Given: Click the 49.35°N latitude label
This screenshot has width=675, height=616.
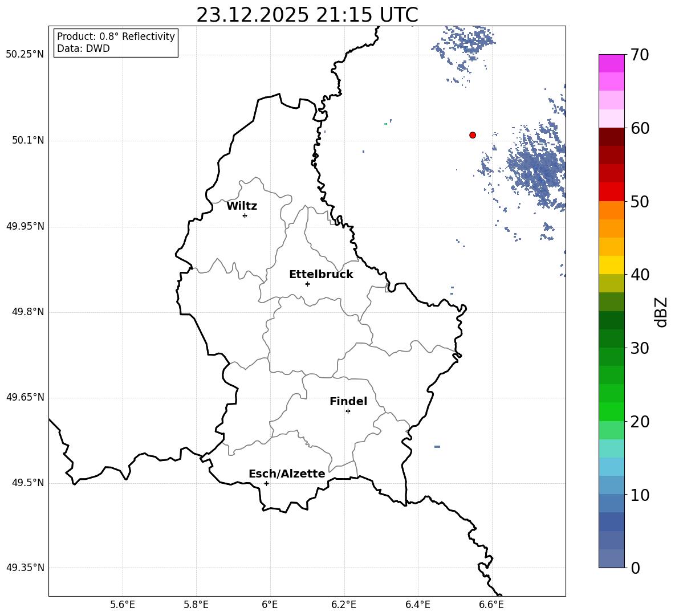Looking at the screenshot, I should pos(25,568).
